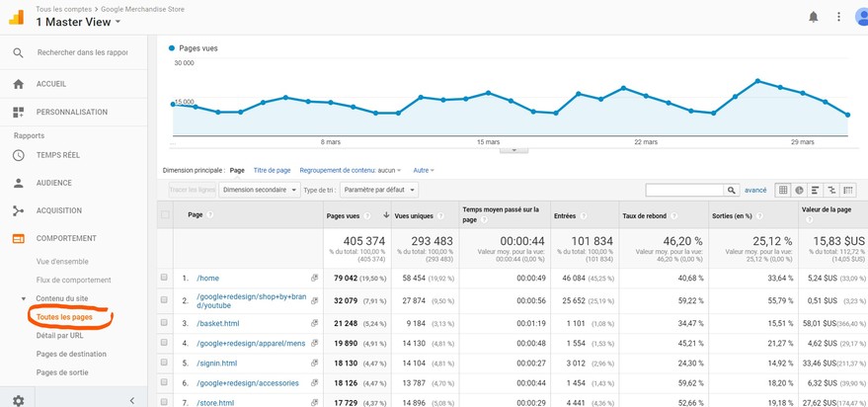The width and height of the screenshot is (868, 407).
Task: Switch to pivot table view icon
Action: 847,190
